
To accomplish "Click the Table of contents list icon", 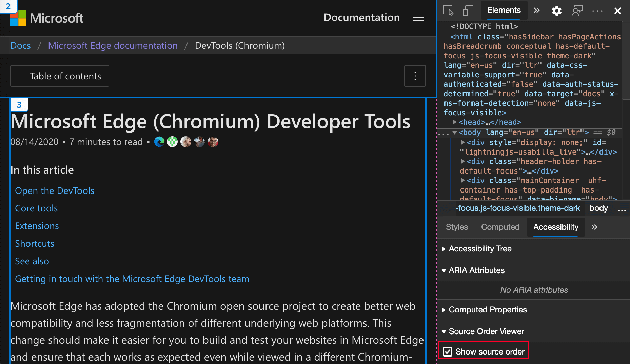I will click(x=21, y=76).
